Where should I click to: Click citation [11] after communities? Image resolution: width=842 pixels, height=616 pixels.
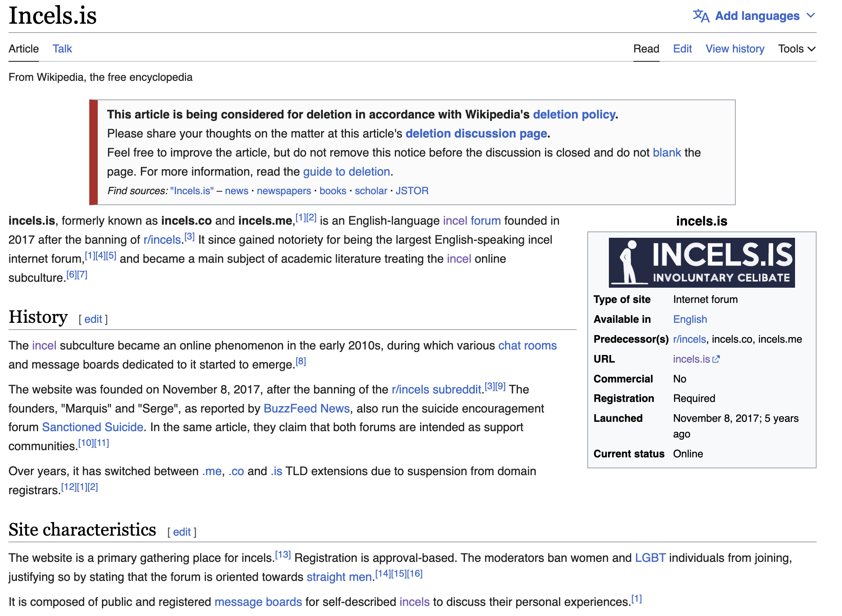click(102, 443)
